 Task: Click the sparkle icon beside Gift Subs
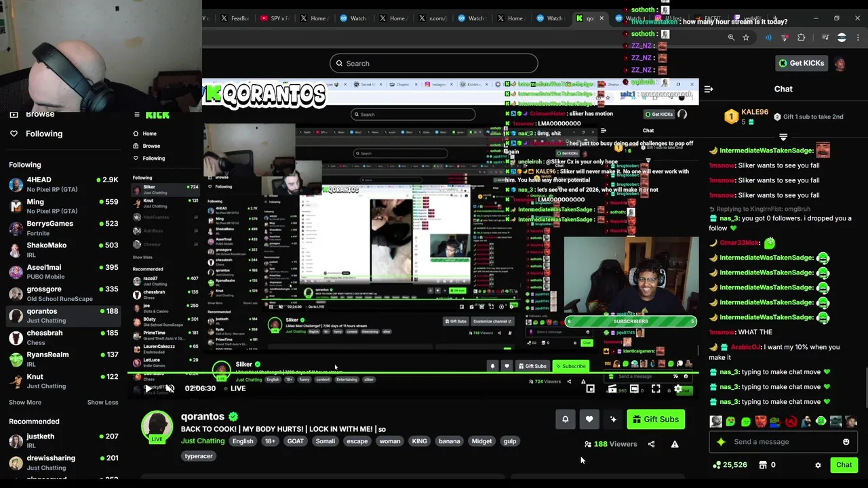click(613, 420)
